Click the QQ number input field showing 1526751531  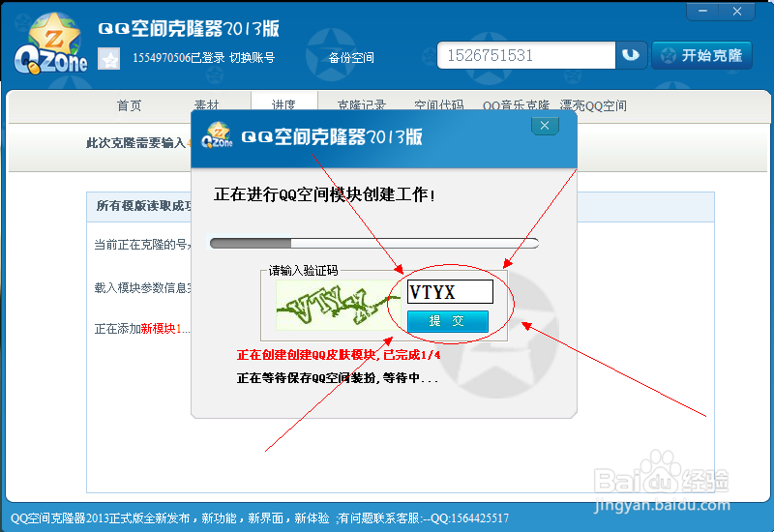[x=526, y=55]
